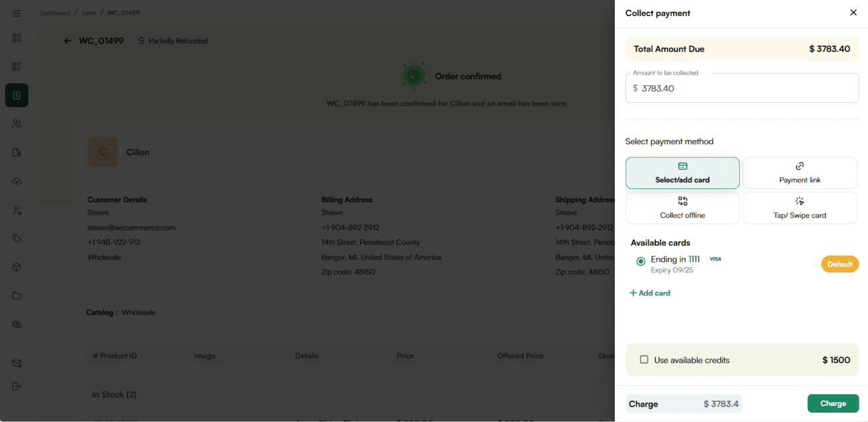Select the Collect offline payment option

682,208
